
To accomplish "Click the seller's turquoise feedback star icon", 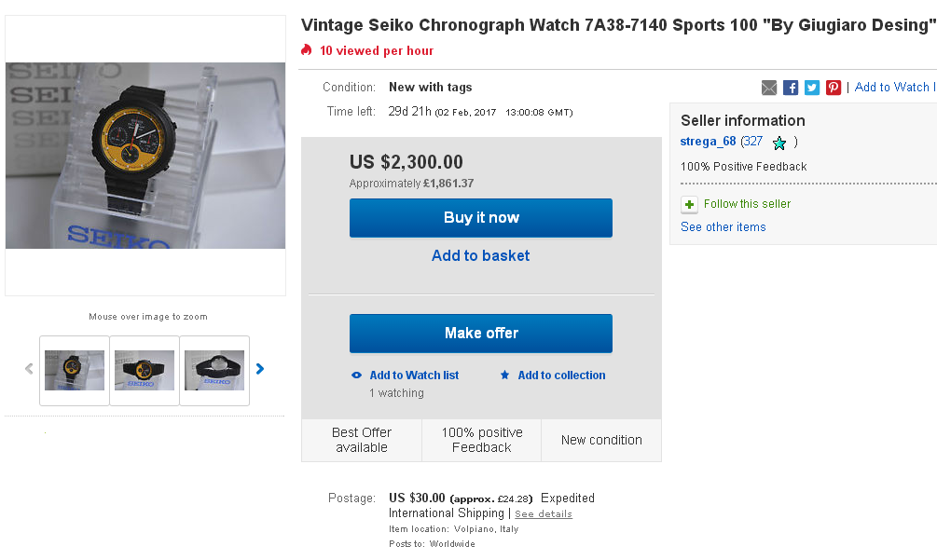I will (779, 143).
